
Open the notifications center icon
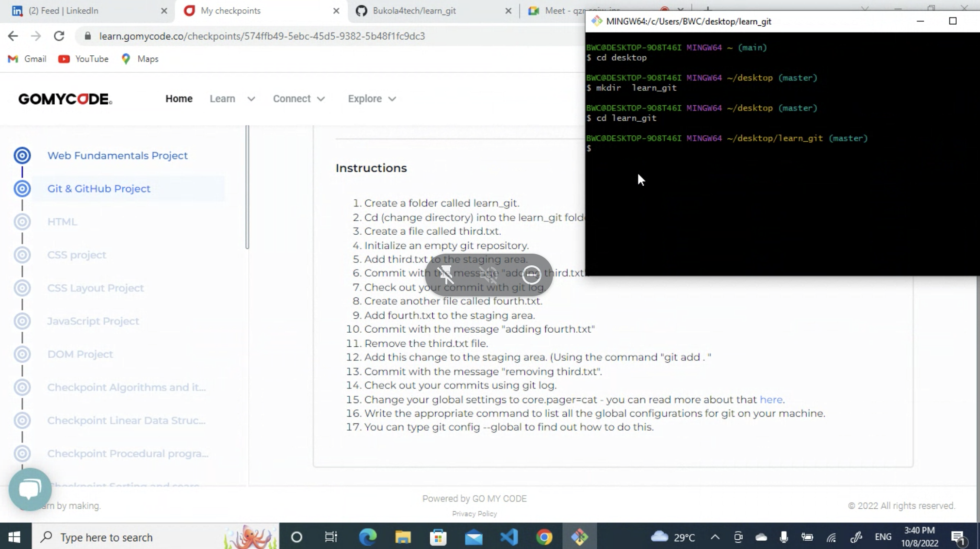tap(959, 537)
